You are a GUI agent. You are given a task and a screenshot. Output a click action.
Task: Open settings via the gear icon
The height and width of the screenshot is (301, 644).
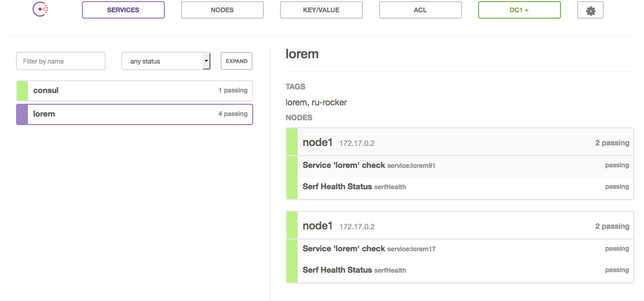(590, 10)
